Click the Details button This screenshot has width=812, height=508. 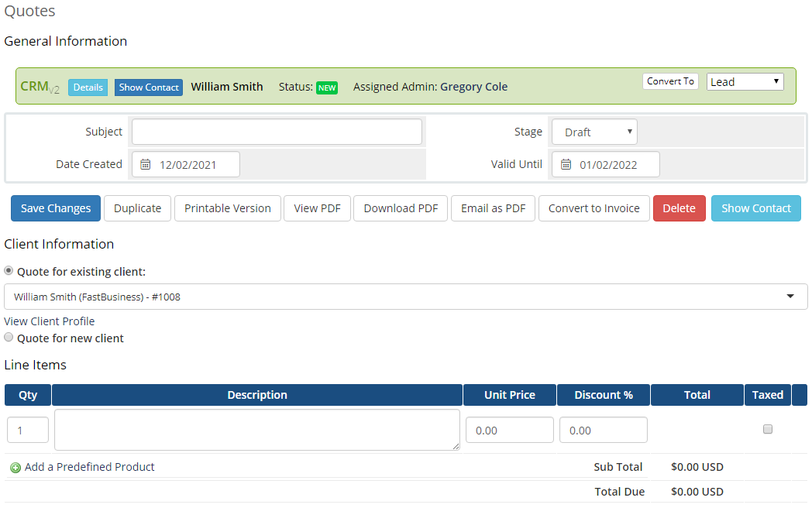[88, 88]
